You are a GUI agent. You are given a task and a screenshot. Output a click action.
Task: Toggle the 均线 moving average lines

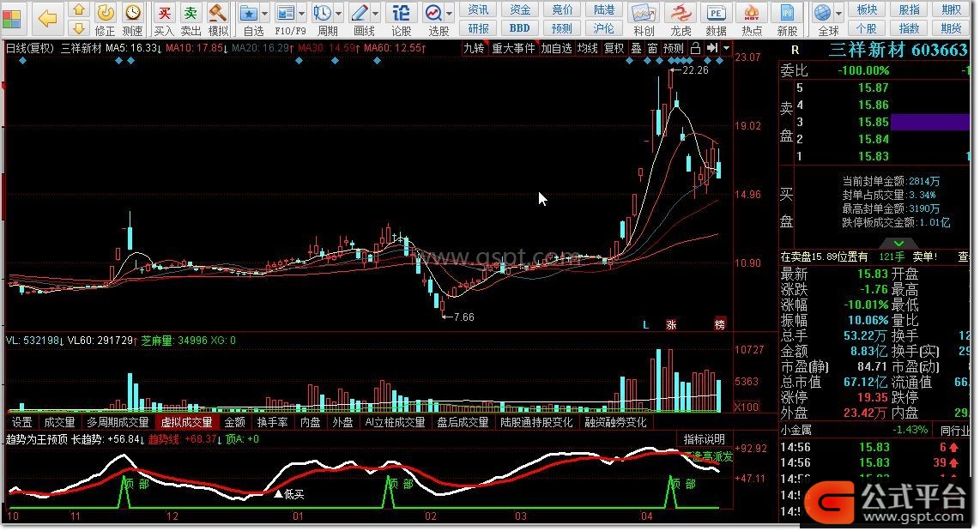point(588,48)
